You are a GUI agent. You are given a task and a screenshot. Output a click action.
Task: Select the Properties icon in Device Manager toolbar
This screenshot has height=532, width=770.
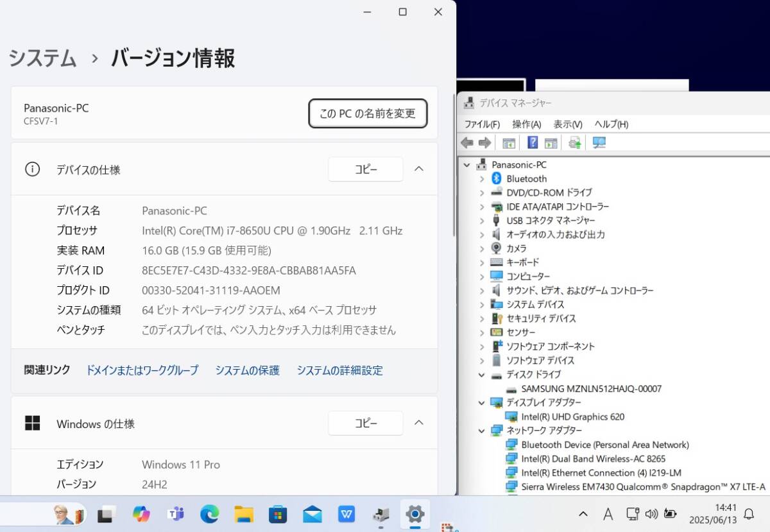coord(509,142)
